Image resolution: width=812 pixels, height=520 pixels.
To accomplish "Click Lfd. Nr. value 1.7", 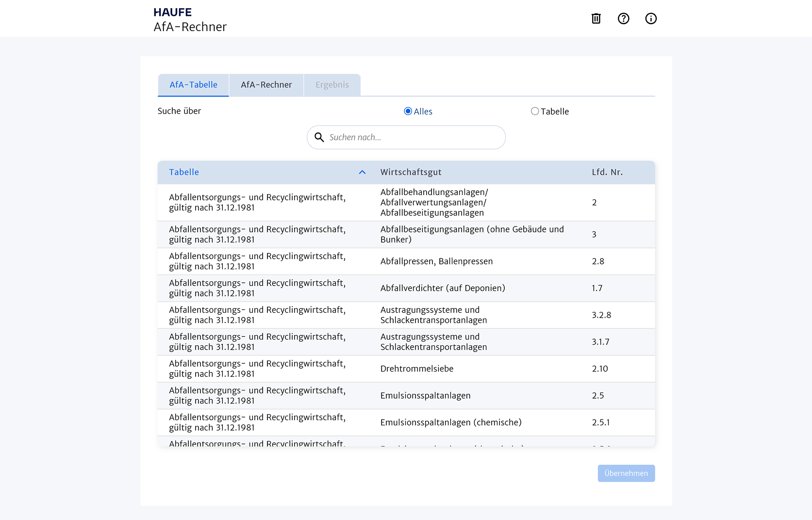I will point(597,288).
